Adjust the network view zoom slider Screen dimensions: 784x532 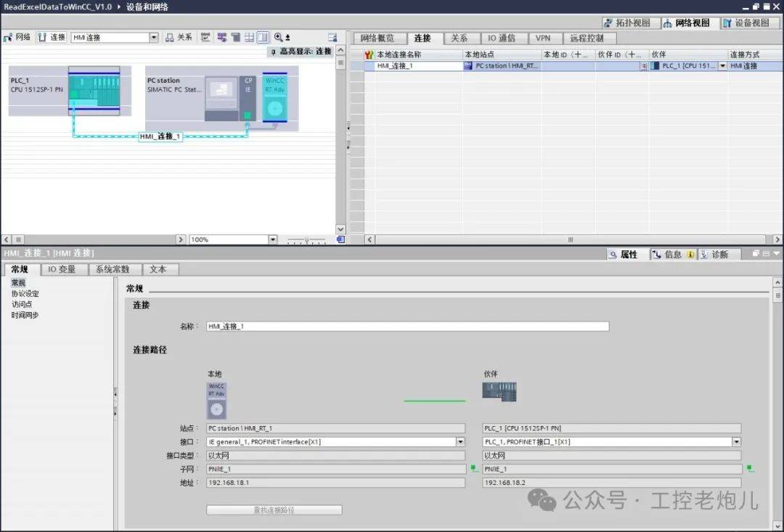click(x=306, y=240)
